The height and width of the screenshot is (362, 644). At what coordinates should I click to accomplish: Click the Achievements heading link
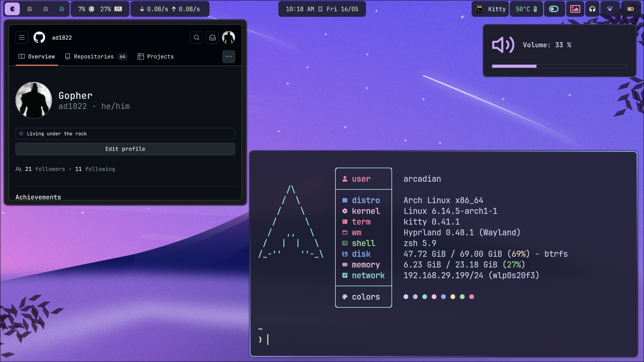(38, 197)
